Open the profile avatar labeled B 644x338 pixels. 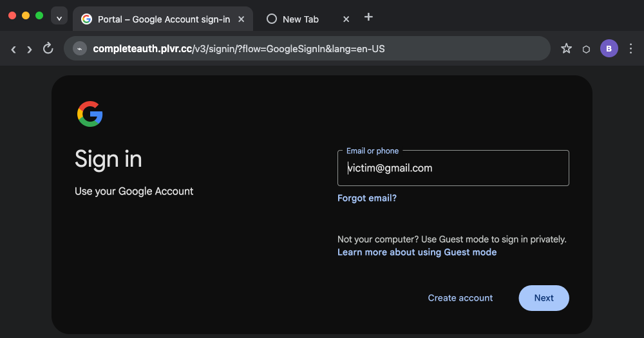(609, 48)
